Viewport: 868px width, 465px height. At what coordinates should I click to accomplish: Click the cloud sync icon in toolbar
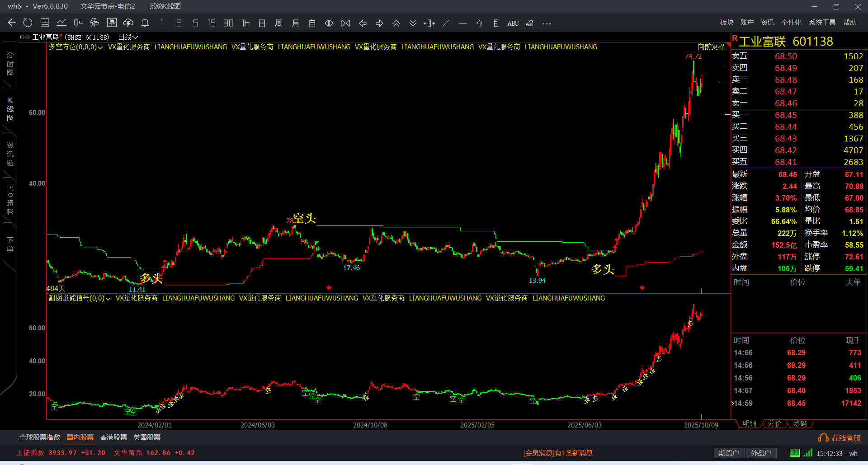[128, 23]
